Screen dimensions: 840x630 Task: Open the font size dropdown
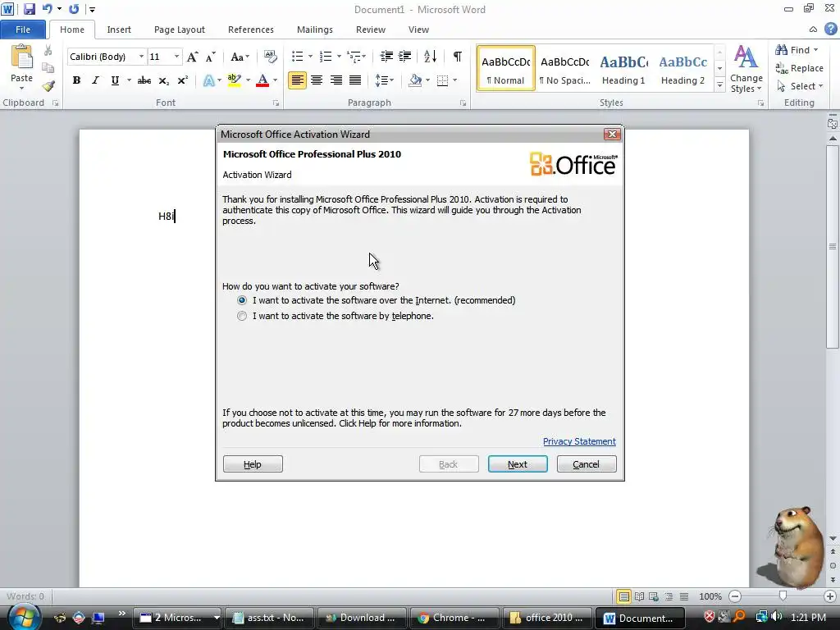coord(176,57)
